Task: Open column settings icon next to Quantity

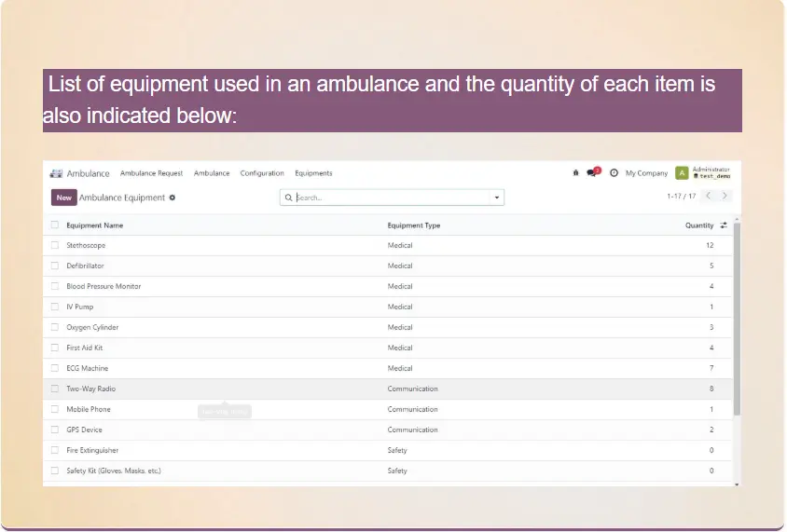Action: pyautogui.click(x=724, y=225)
